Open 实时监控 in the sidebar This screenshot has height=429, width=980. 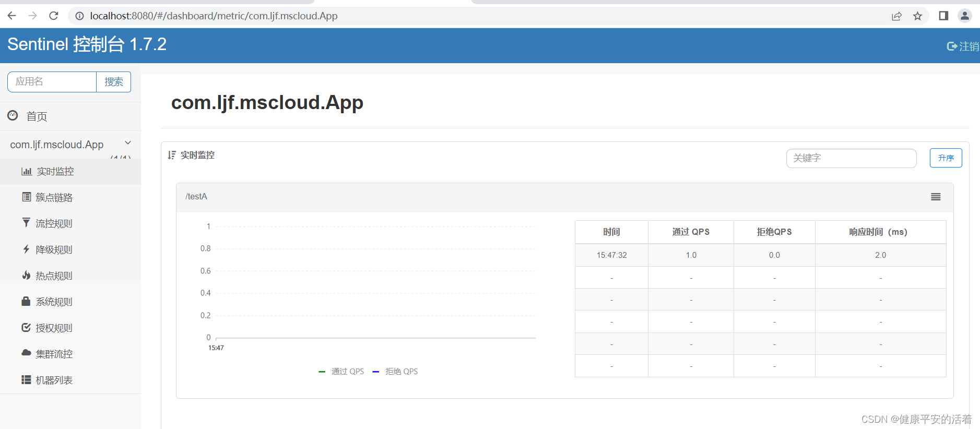coord(70,171)
